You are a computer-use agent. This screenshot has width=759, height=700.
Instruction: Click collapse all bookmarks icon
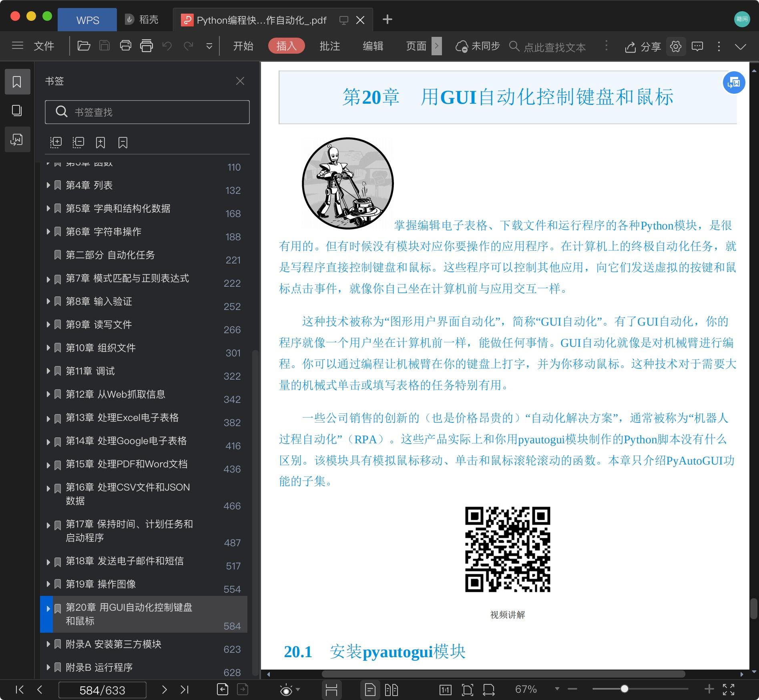78,143
